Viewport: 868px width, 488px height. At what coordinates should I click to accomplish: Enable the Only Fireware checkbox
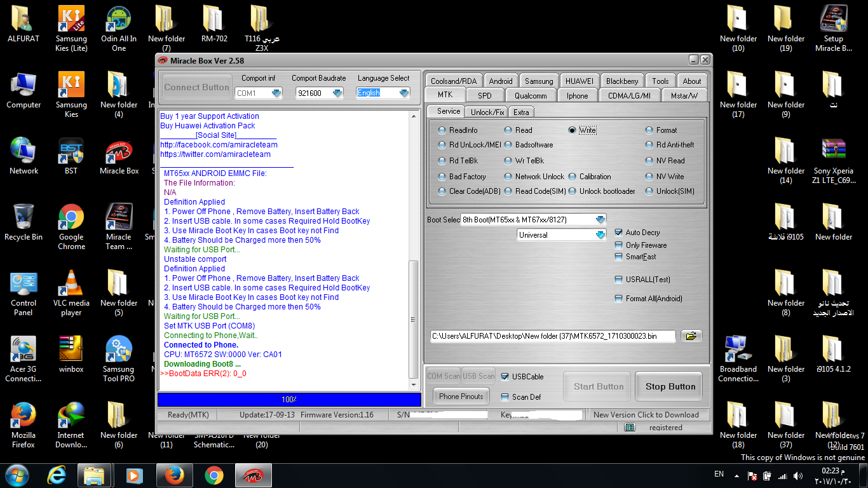[641, 245]
